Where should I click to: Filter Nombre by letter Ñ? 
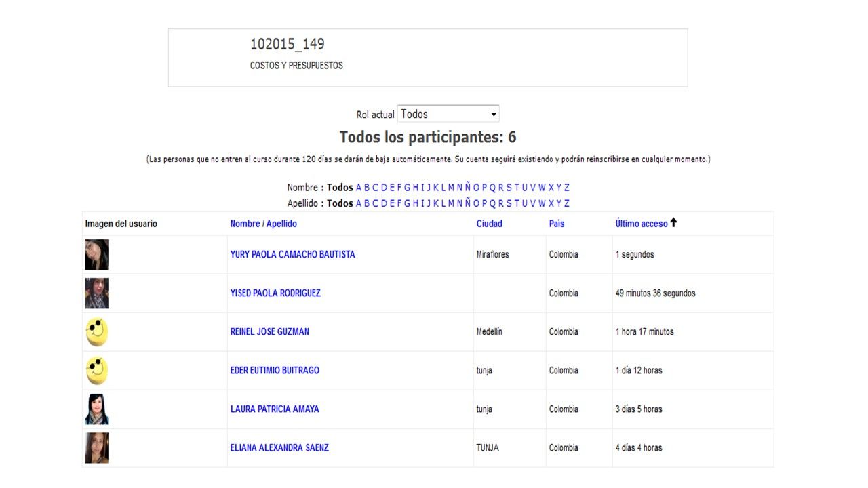click(x=468, y=188)
